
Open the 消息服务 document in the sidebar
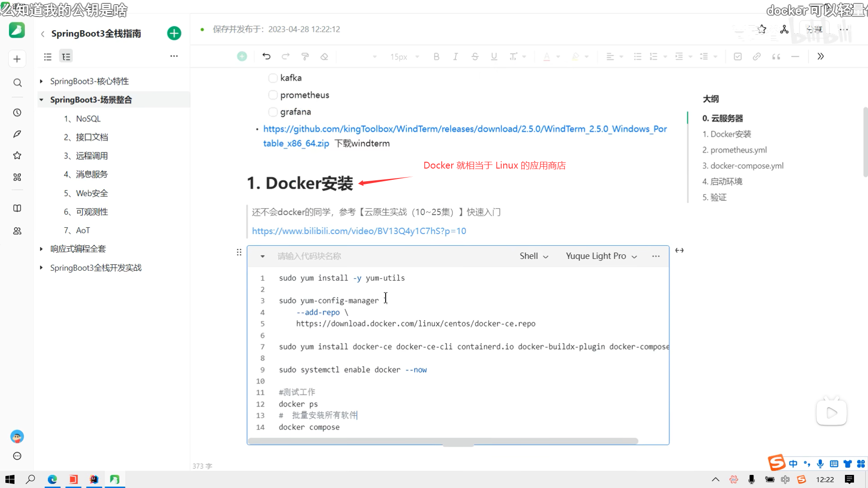click(91, 174)
